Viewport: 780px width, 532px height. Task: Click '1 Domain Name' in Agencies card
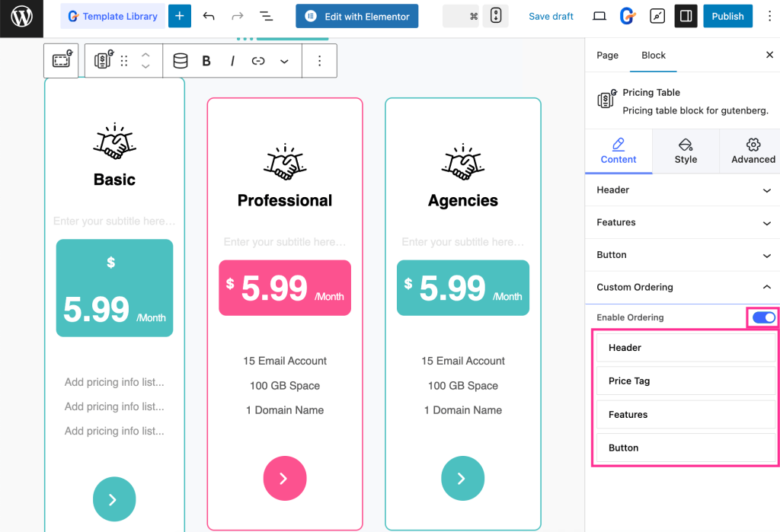tap(462, 410)
